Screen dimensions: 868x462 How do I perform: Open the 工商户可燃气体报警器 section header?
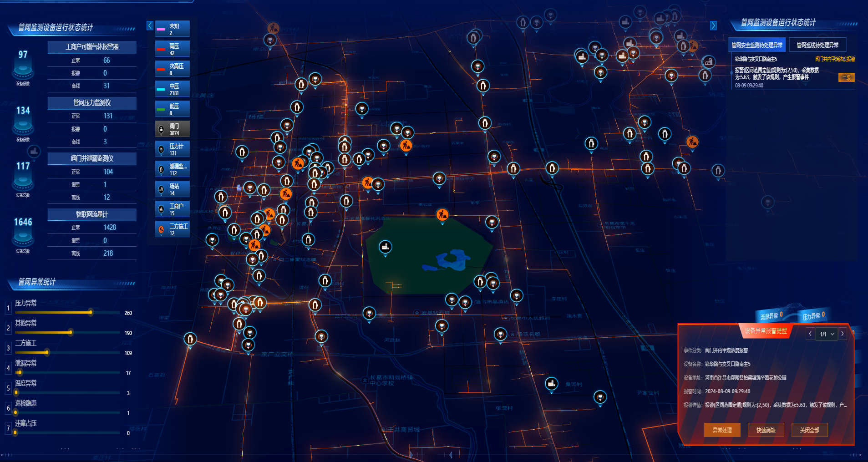click(x=92, y=47)
